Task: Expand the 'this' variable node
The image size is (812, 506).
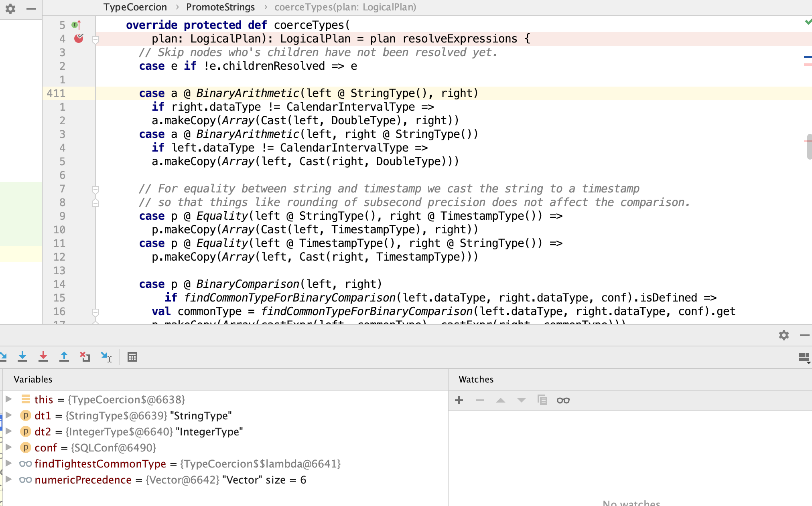Action: click(x=8, y=399)
